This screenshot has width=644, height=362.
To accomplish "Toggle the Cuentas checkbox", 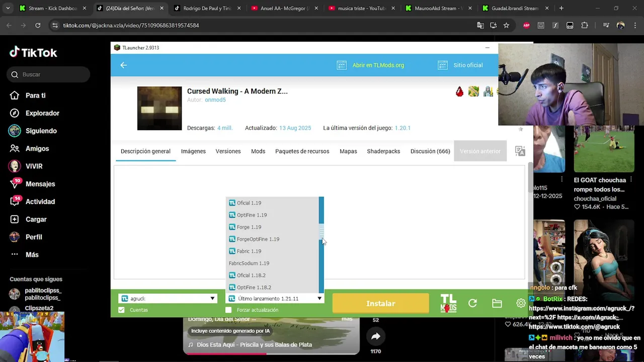I will (121, 310).
